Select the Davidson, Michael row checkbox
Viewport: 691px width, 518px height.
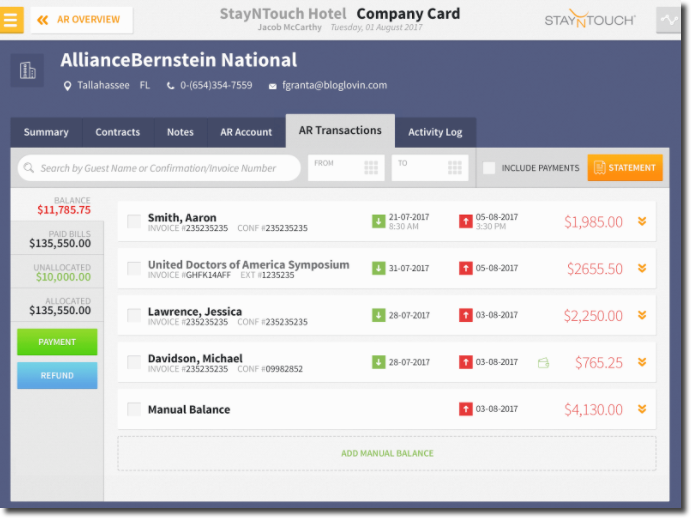[134, 362]
